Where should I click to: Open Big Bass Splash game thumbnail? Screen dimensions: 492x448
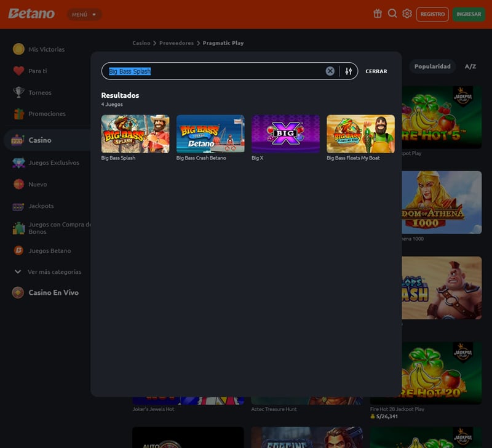135,134
